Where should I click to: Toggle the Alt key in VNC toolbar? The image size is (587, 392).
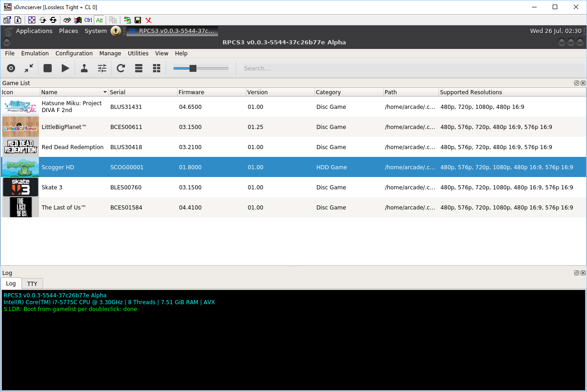(x=99, y=20)
